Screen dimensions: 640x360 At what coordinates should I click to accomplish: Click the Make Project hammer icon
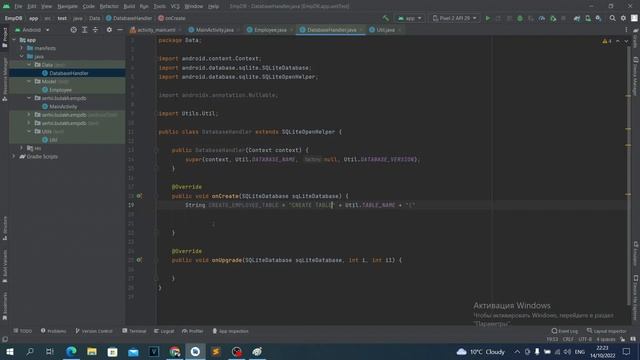pos(386,18)
